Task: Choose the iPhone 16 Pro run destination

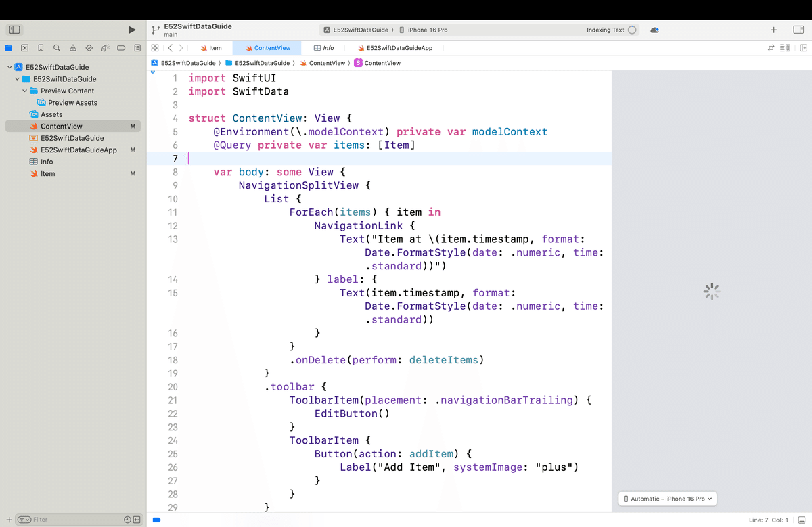Action: tap(423, 30)
